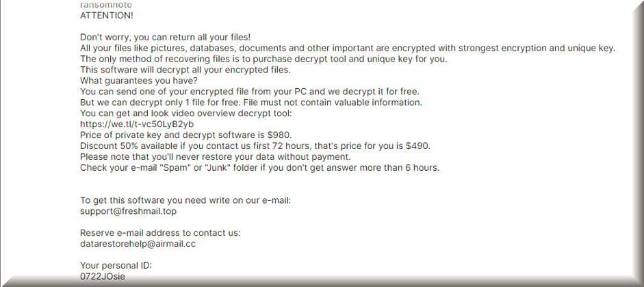Click 'To get this software' line
This screenshot has height=287, width=644.
click(x=185, y=200)
